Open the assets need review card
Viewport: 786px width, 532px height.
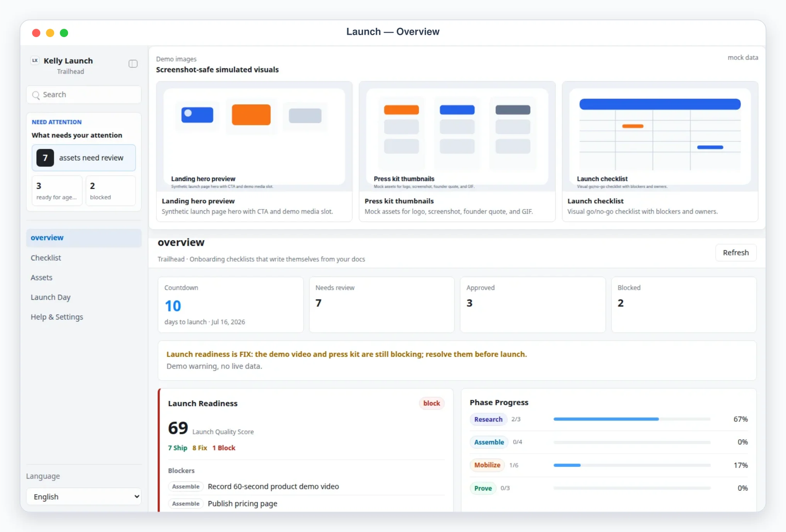click(x=84, y=158)
